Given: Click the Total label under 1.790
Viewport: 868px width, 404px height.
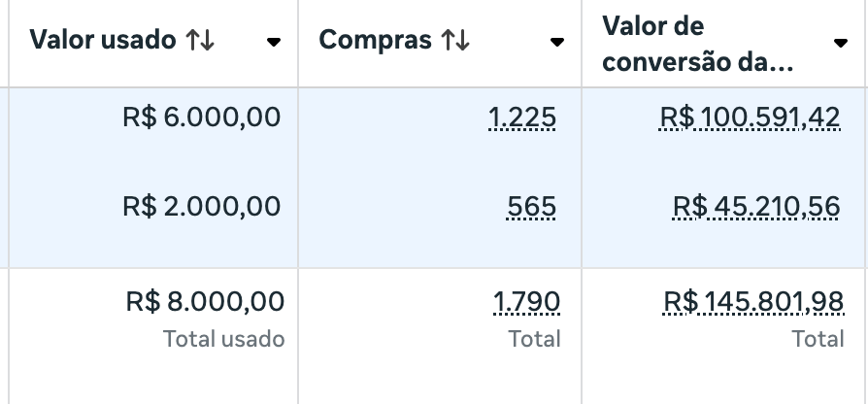Looking at the screenshot, I should 535,339.
